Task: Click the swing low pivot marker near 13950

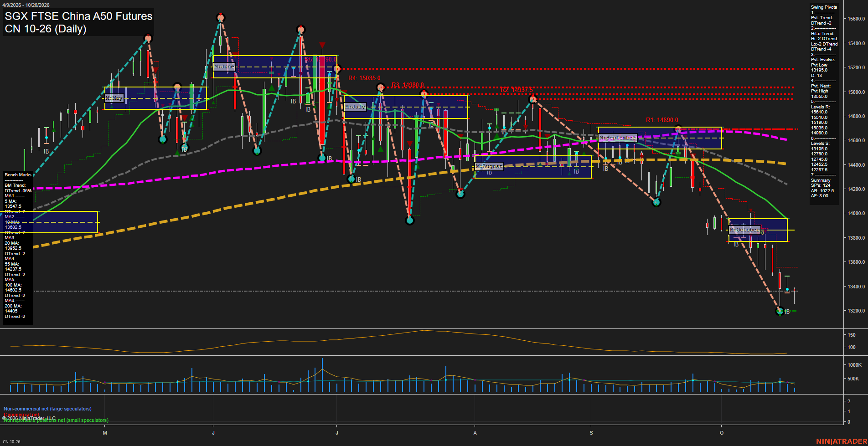Action: pyautogui.click(x=409, y=221)
